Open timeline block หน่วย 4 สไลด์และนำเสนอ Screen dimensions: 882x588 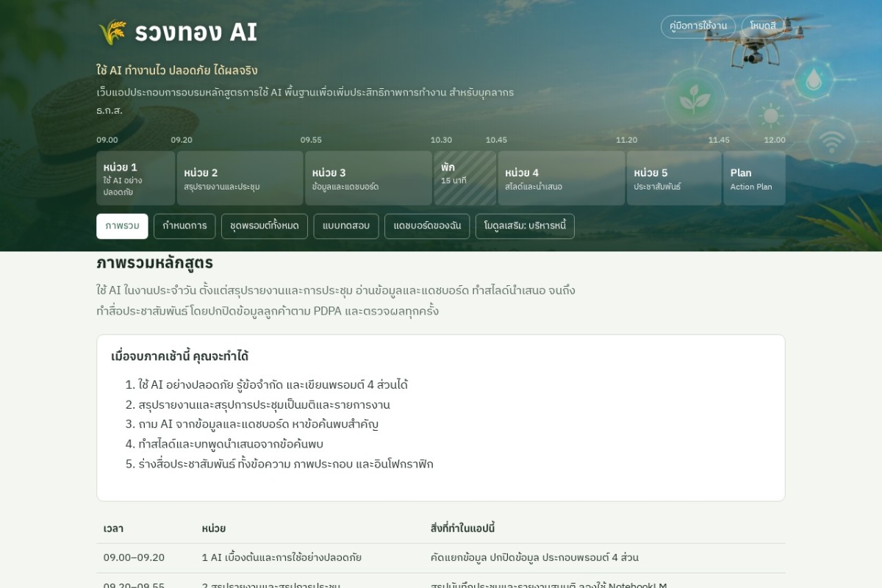562,178
